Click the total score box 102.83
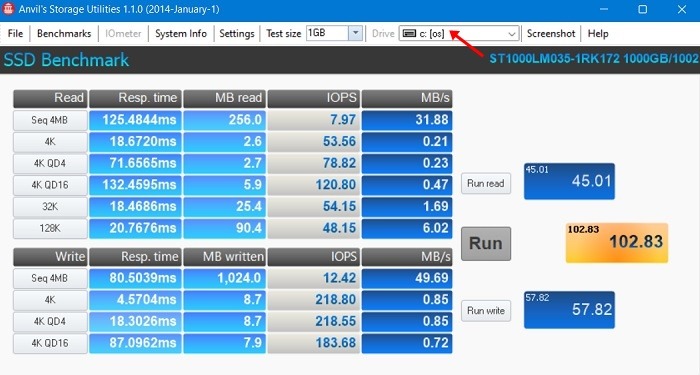 [x=617, y=242]
